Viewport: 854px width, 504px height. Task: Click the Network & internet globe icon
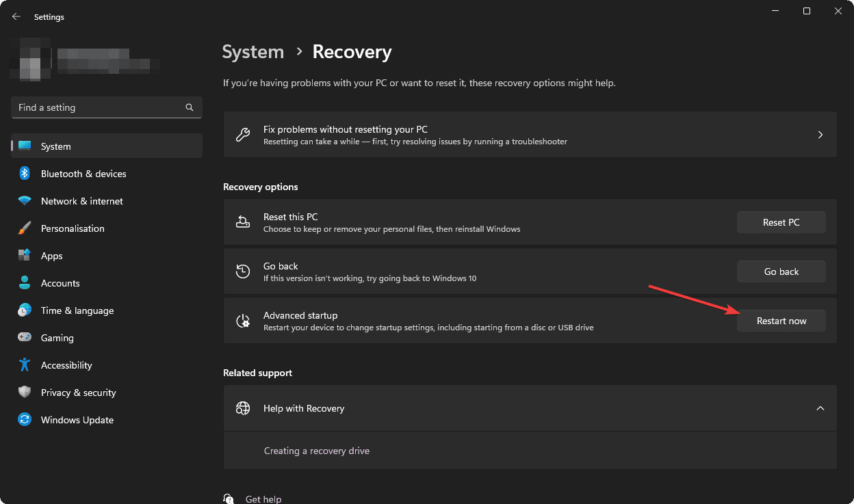[x=25, y=201]
